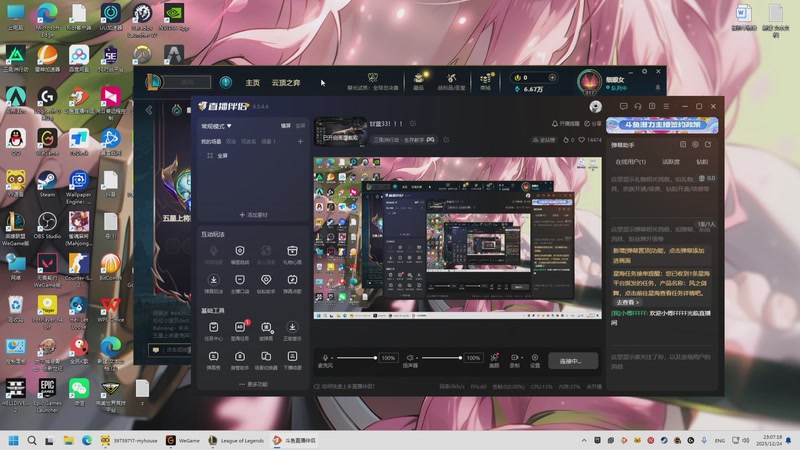Click the user avatar in 直播伴侣 title bar
The width and height of the screenshot is (800, 450).
(x=595, y=106)
